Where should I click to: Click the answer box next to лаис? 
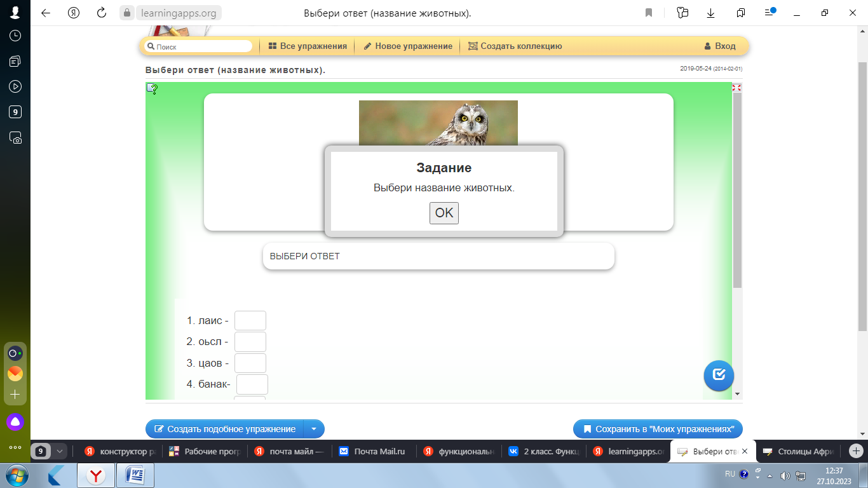click(x=250, y=321)
